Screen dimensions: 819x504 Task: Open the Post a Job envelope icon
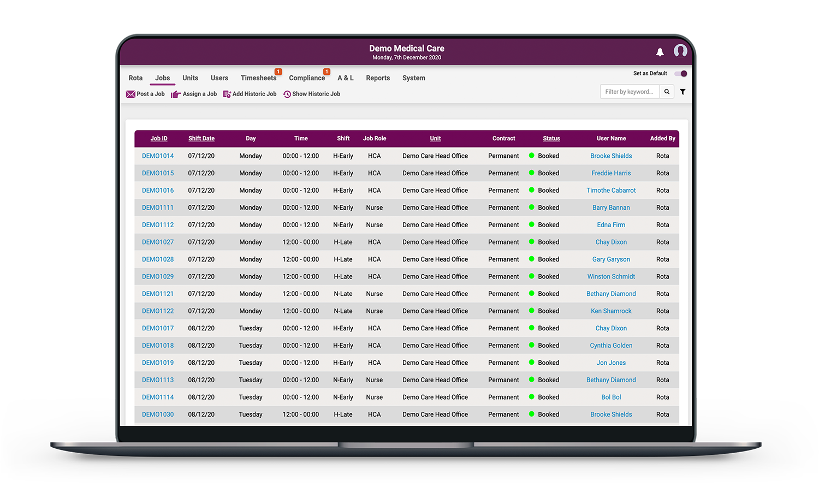[130, 94]
